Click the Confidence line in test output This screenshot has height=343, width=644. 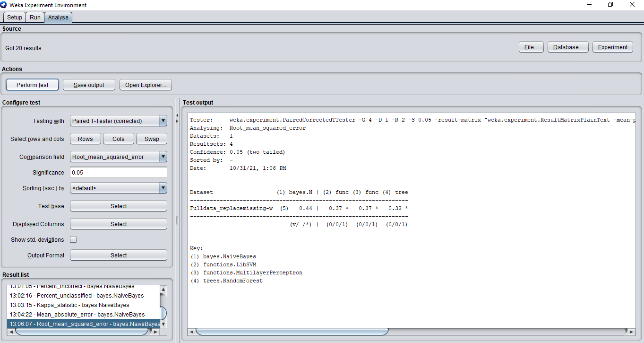pos(238,152)
